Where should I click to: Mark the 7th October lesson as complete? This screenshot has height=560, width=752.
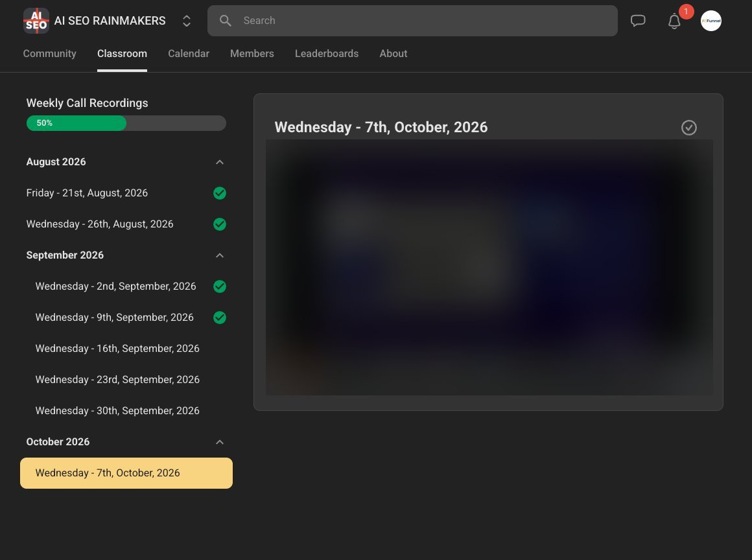689,128
